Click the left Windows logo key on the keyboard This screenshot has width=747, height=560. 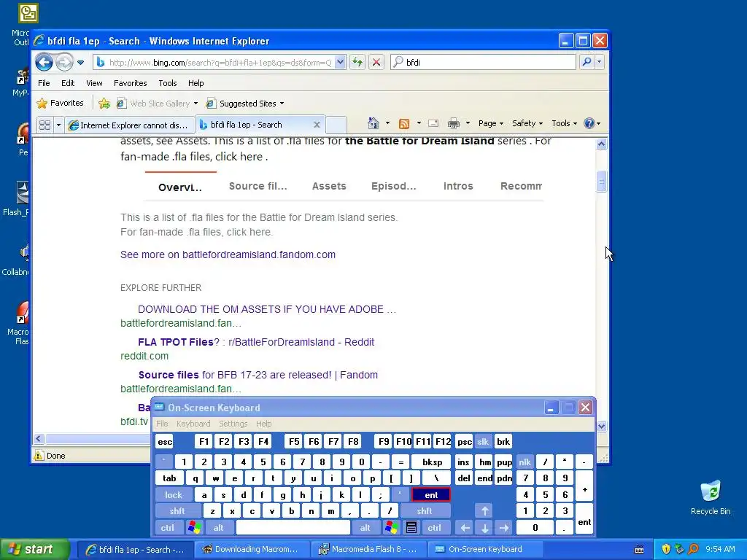point(194,528)
